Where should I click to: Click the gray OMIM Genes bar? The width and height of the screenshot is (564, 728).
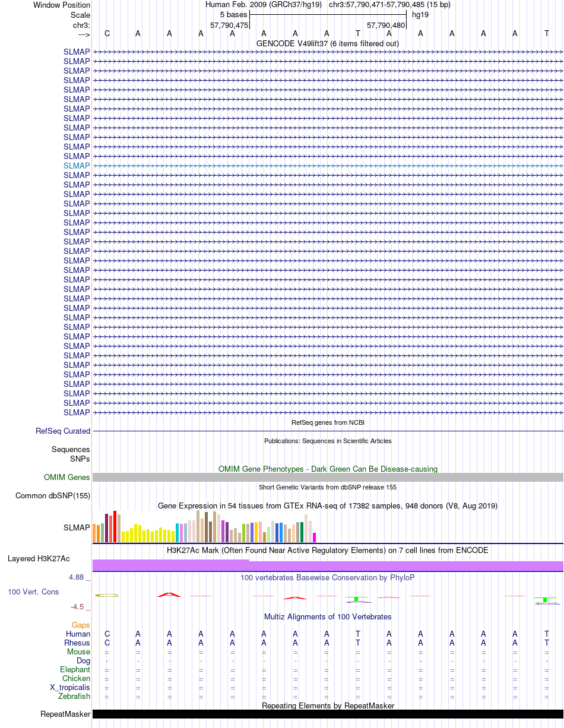click(328, 478)
